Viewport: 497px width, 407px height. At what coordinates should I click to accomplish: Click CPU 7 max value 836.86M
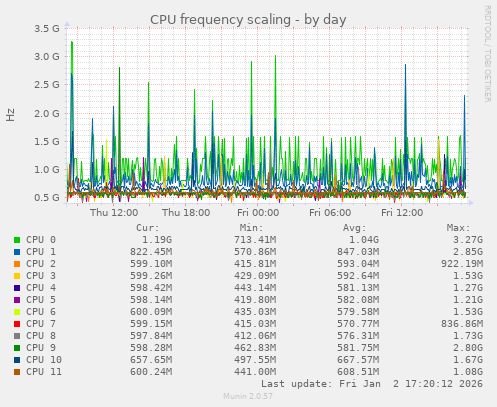[462, 324]
